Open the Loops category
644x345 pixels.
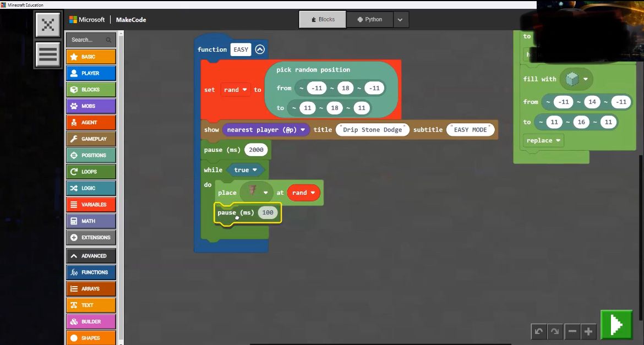point(91,171)
